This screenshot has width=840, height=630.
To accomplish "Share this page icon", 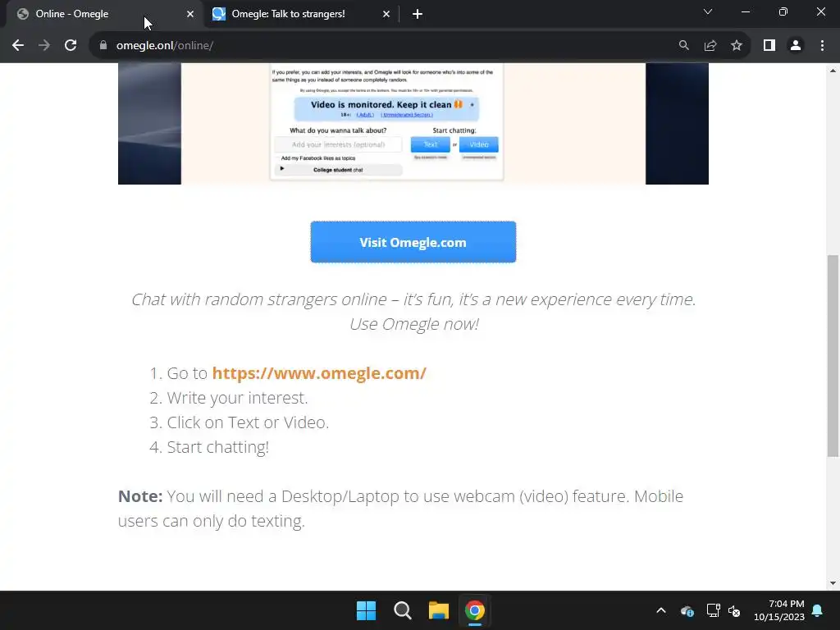I will (x=710, y=46).
